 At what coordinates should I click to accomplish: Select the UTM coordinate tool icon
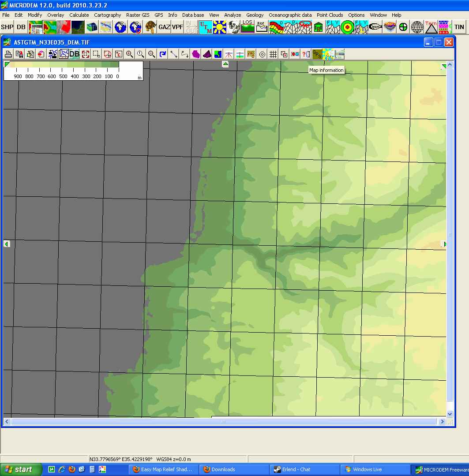pos(205,27)
